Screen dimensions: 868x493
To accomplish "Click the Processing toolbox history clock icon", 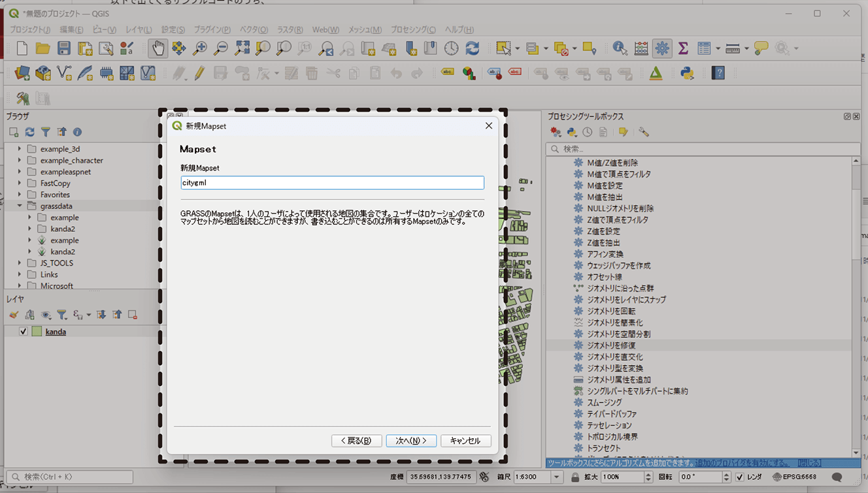I will pyautogui.click(x=588, y=132).
